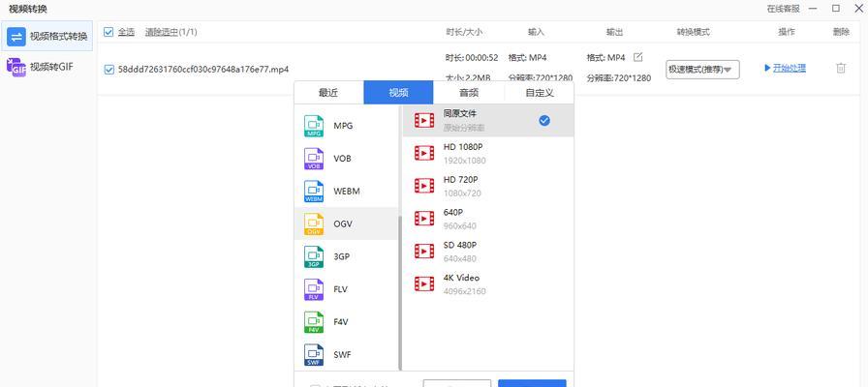Click 原始分辨率 subtitle text

pos(464,128)
